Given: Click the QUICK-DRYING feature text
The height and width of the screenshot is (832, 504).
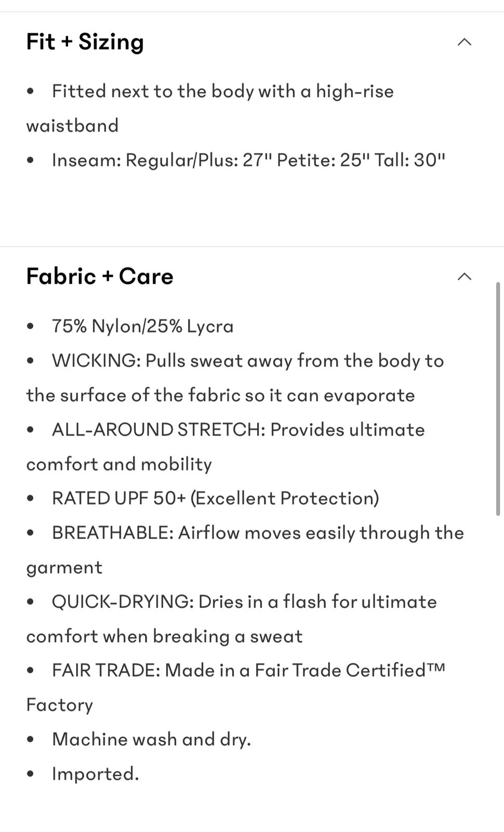Looking at the screenshot, I should 232,619.
